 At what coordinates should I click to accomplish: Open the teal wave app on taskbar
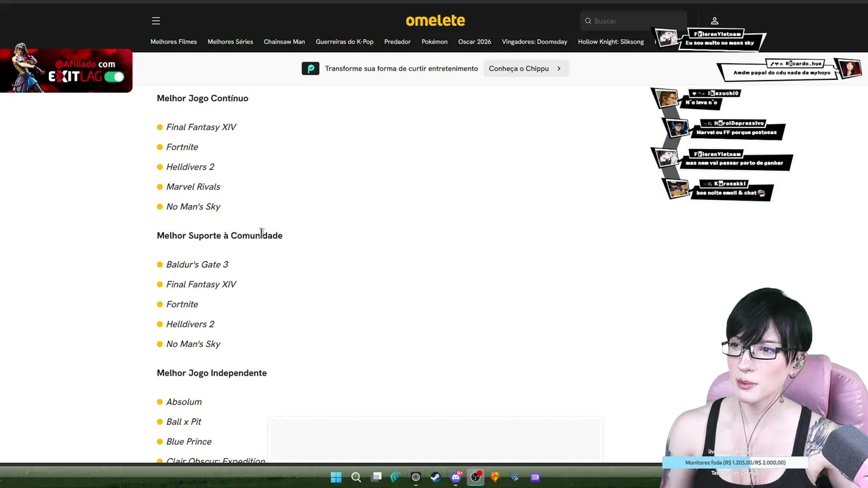pyautogui.click(x=396, y=477)
